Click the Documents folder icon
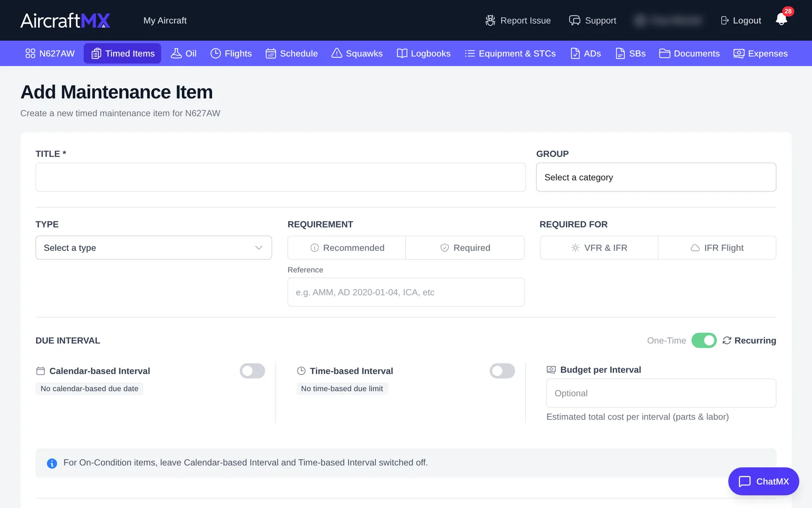 pyautogui.click(x=665, y=53)
